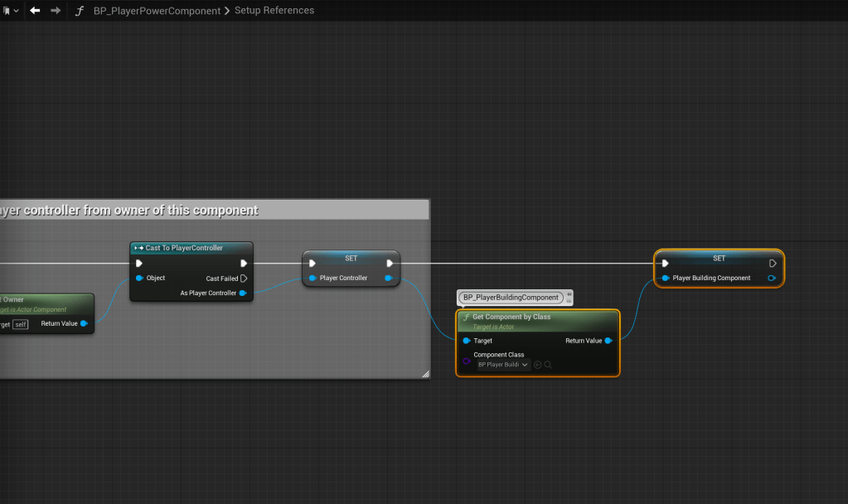Open the Component Class dropdown

click(503, 365)
